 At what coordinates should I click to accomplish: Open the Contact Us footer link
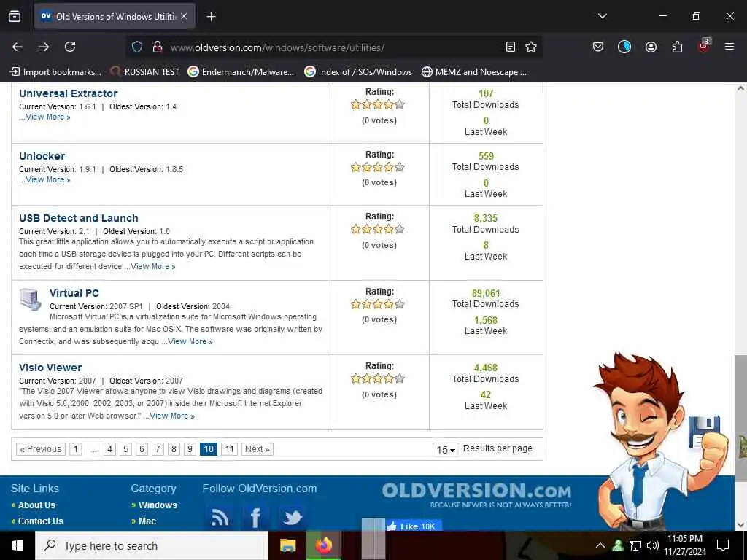[x=41, y=521]
